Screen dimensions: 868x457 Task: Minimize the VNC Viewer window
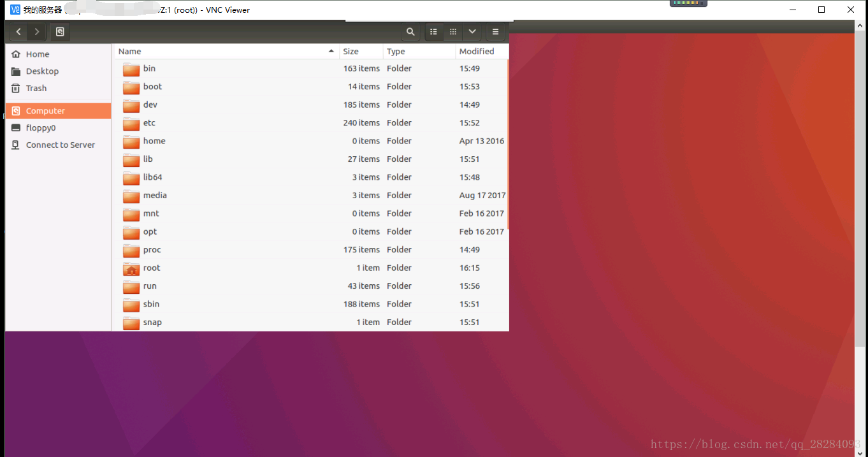click(x=793, y=10)
